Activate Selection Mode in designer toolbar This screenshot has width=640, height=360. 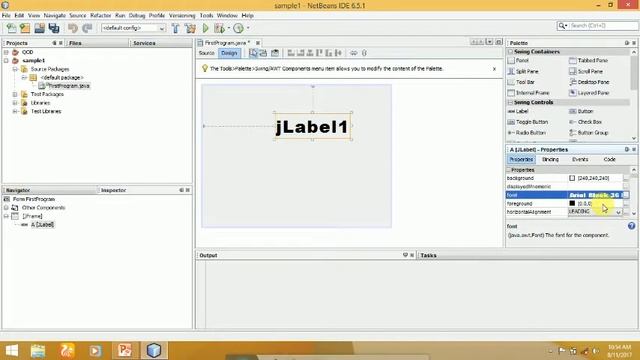pyautogui.click(x=253, y=53)
